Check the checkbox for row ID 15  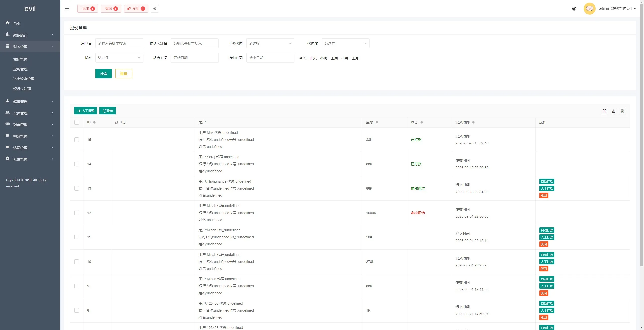77,140
